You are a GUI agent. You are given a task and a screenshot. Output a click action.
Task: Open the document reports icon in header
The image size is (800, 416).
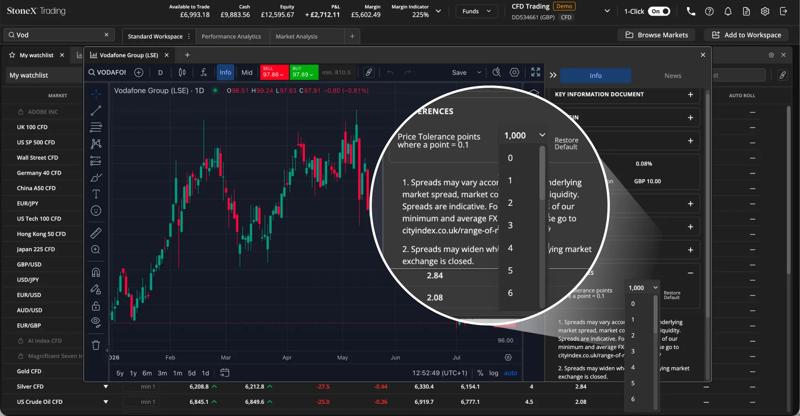(746, 11)
